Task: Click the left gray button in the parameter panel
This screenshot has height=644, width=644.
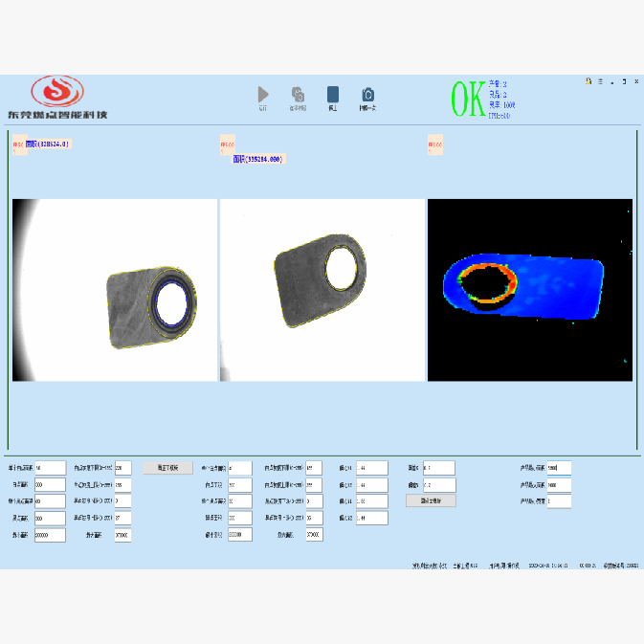Action: point(168,468)
